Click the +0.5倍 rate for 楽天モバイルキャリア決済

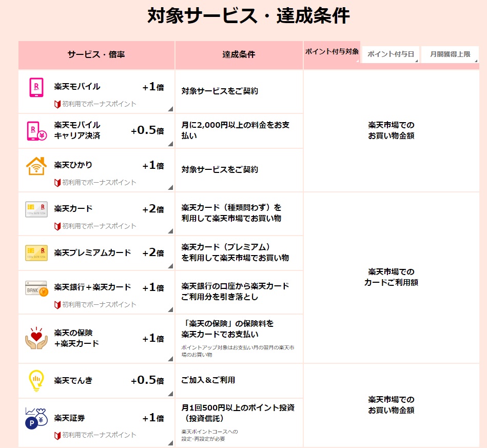(x=147, y=130)
